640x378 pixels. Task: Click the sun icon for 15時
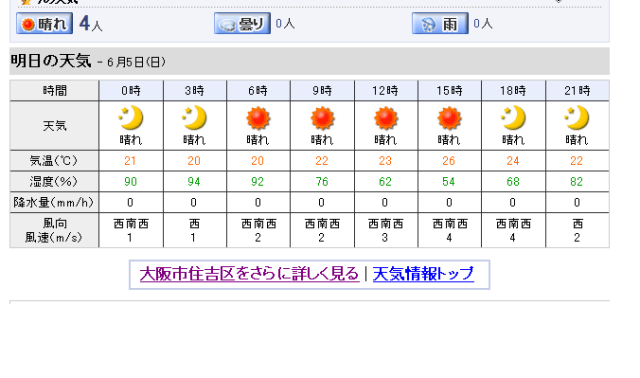[x=449, y=118]
